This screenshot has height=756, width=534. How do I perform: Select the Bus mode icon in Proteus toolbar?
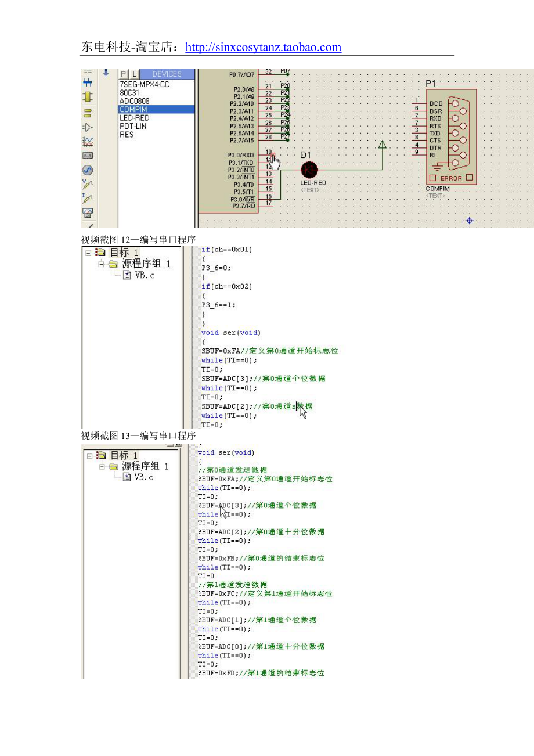[x=88, y=82]
